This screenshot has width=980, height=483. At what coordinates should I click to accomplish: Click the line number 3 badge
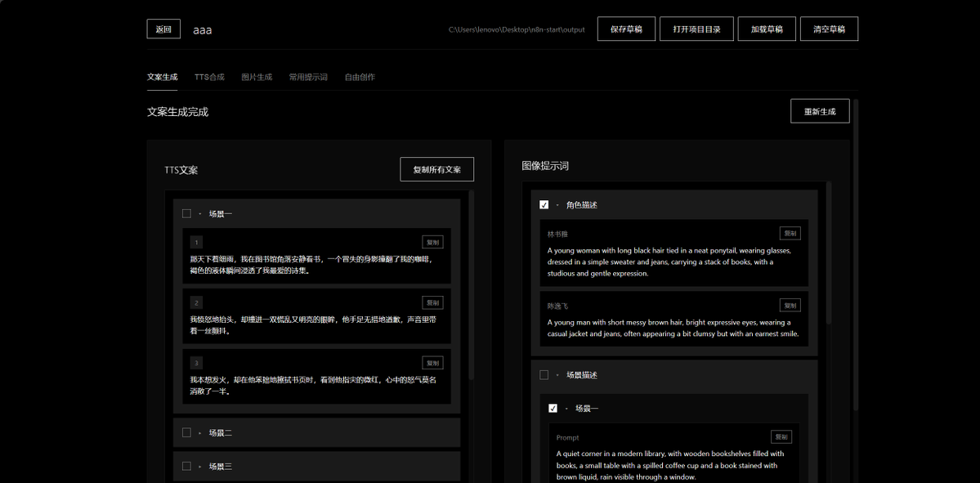pos(196,363)
